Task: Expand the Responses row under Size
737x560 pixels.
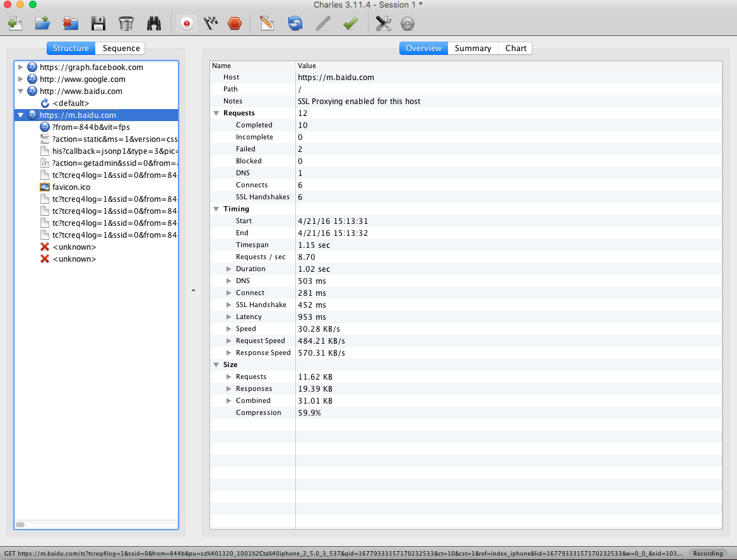Action: tap(229, 388)
